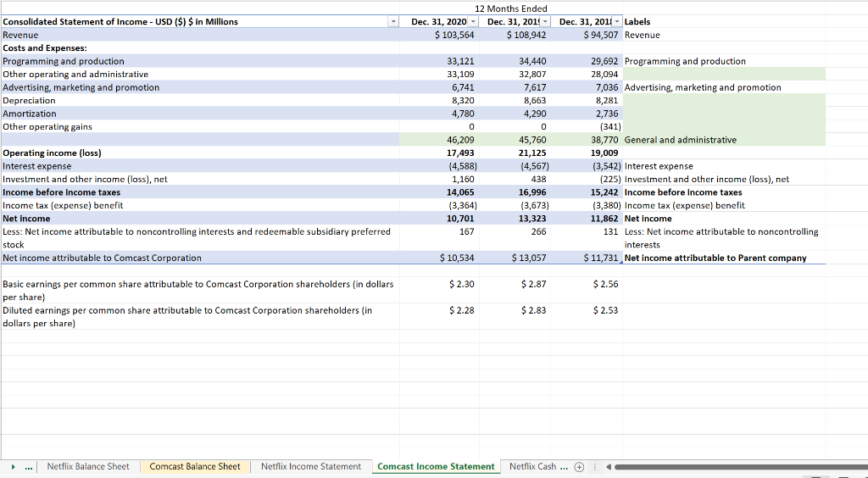Select the green empty label cell beside 28,094
The image size is (868, 478).
tap(724, 74)
